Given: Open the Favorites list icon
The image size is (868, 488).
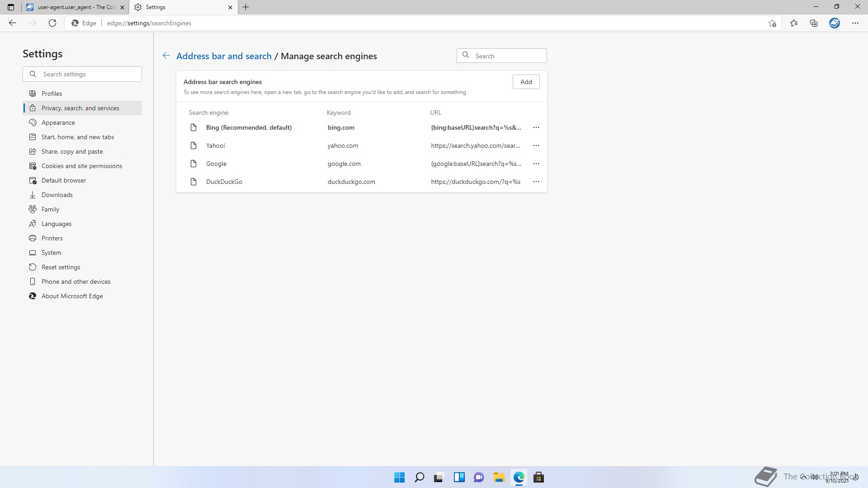Looking at the screenshot, I should pos(794,23).
